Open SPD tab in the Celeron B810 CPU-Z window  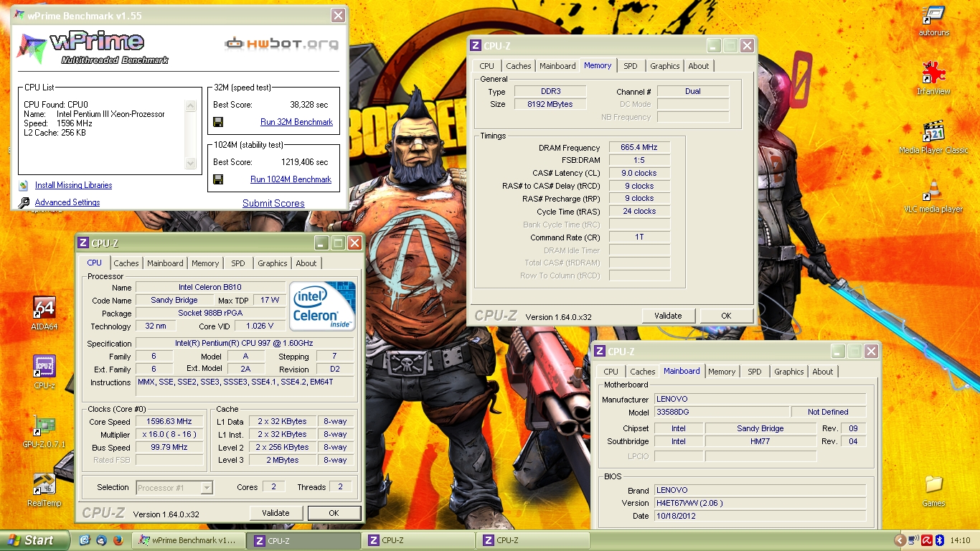238,263
